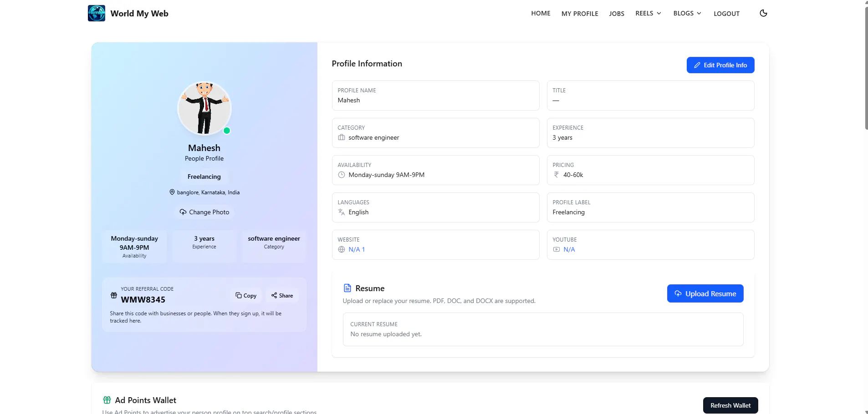The width and height of the screenshot is (868, 414).
Task: Click the Profile Name value Mahesh
Action: [349, 100]
